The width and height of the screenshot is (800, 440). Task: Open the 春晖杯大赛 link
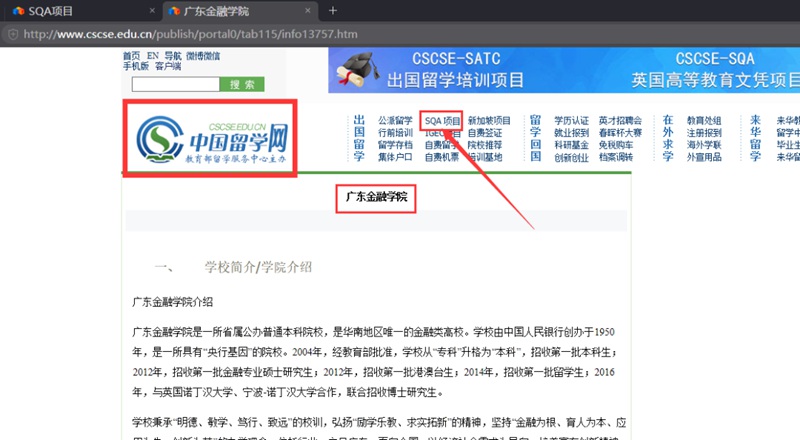[620, 133]
